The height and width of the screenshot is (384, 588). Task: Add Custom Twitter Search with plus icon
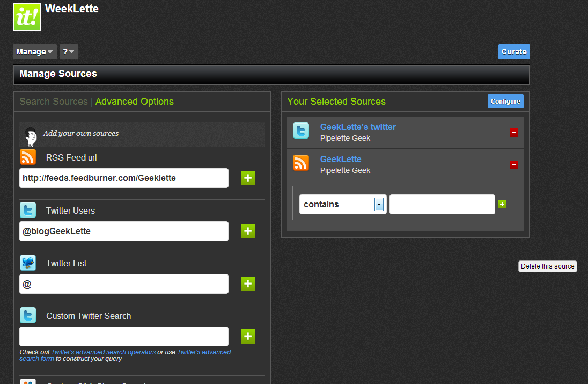pyautogui.click(x=248, y=336)
